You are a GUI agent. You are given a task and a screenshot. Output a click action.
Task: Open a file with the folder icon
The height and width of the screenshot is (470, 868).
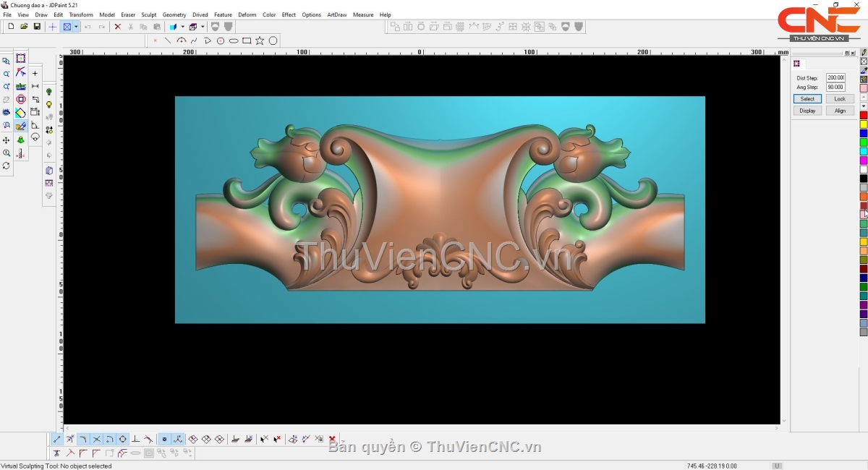click(24, 27)
